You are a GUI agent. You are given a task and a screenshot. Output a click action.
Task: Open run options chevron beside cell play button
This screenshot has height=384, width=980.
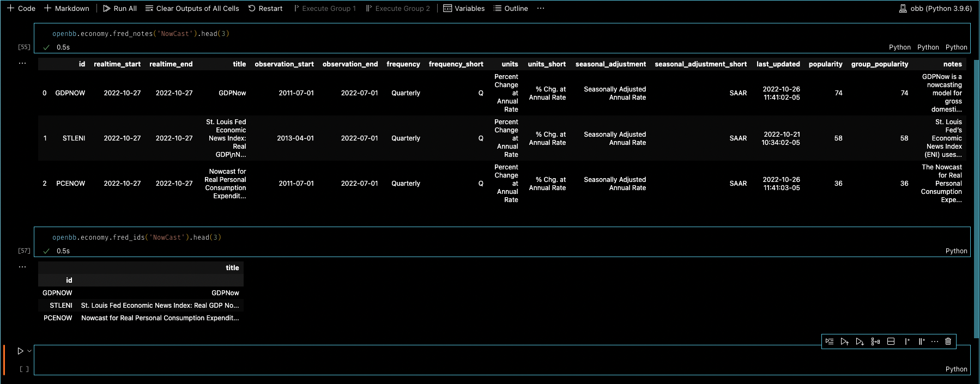point(29,351)
